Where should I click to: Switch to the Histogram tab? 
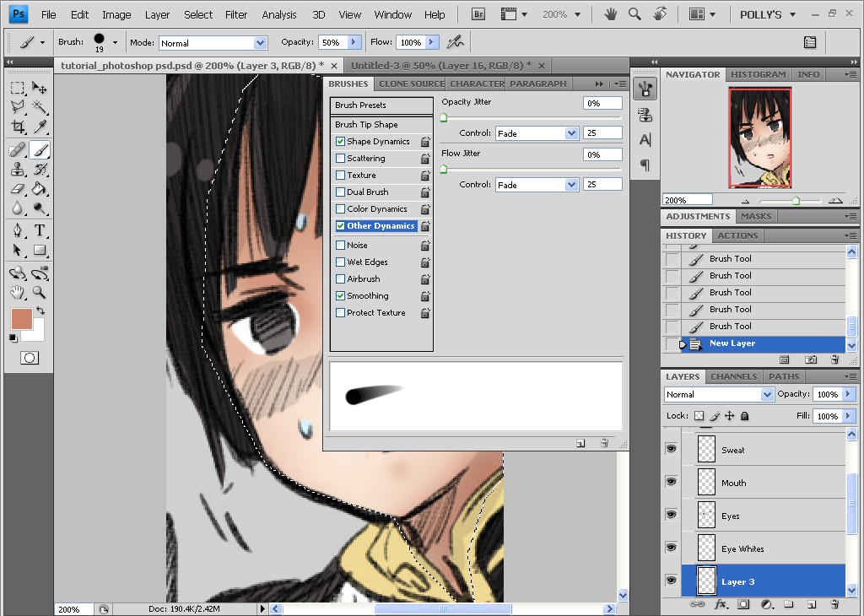[x=759, y=74]
